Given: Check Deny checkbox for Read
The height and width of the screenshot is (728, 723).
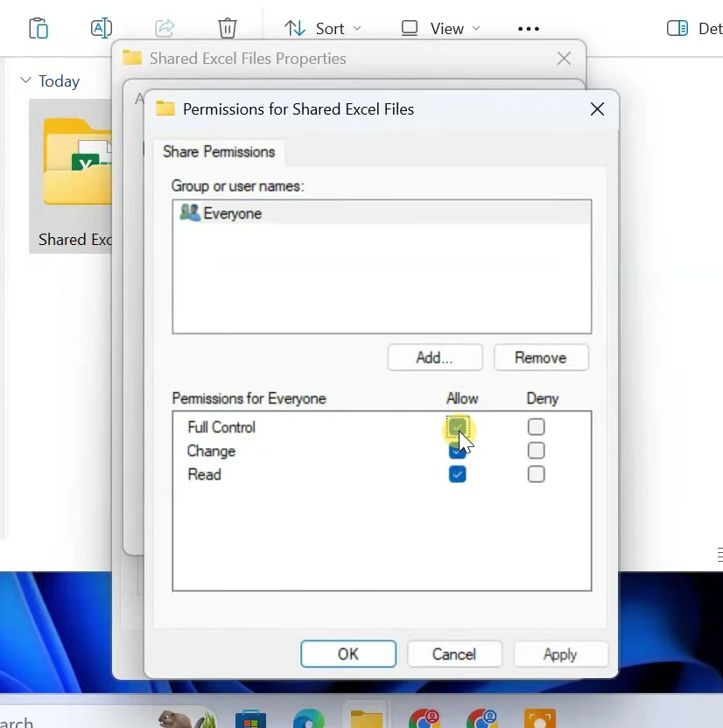Looking at the screenshot, I should [x=536, y=474].
